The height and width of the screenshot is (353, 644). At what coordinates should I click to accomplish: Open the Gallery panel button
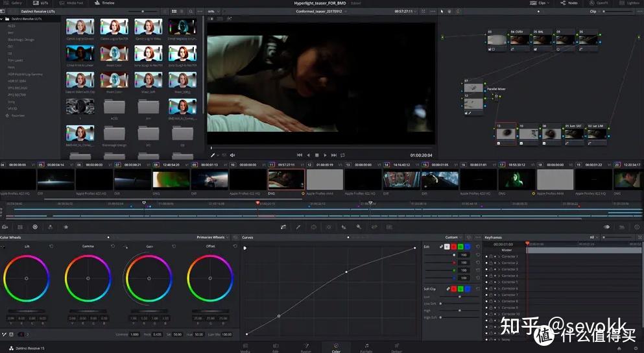coord(13,3)
